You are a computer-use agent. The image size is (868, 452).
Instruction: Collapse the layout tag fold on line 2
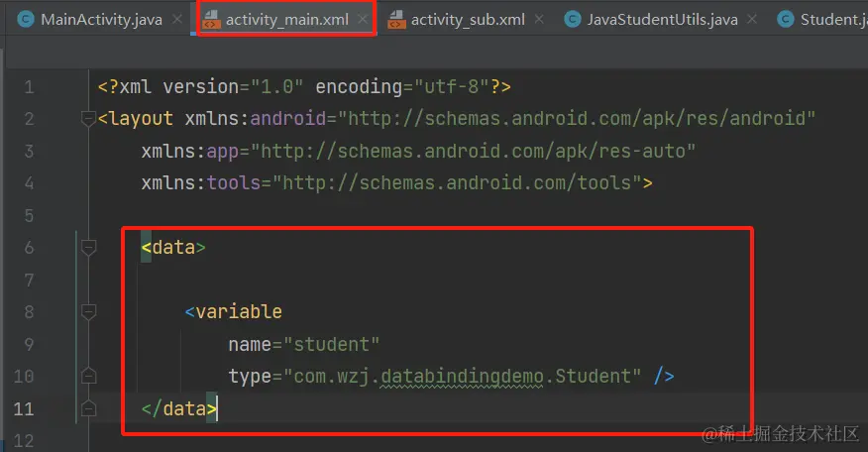(x=88, y=119)
